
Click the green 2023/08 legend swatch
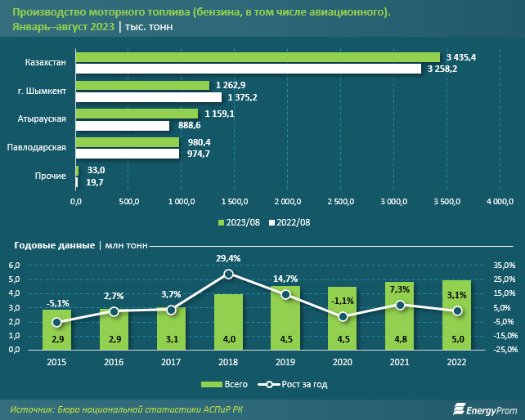pyautogui.click(x=221, y=222)
